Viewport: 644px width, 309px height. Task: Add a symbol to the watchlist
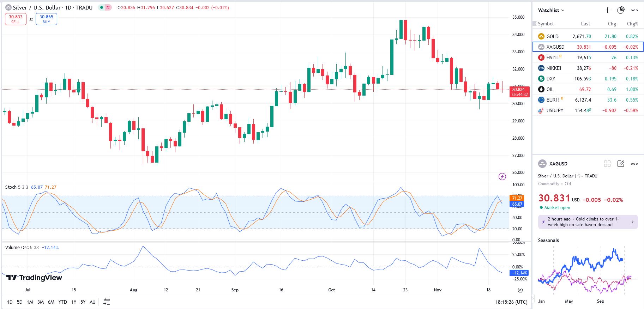607,10
